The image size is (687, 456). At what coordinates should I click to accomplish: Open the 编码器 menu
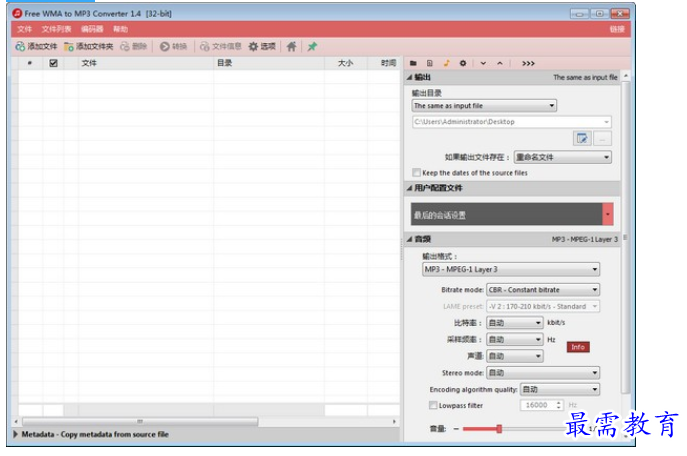pos(92,29)
